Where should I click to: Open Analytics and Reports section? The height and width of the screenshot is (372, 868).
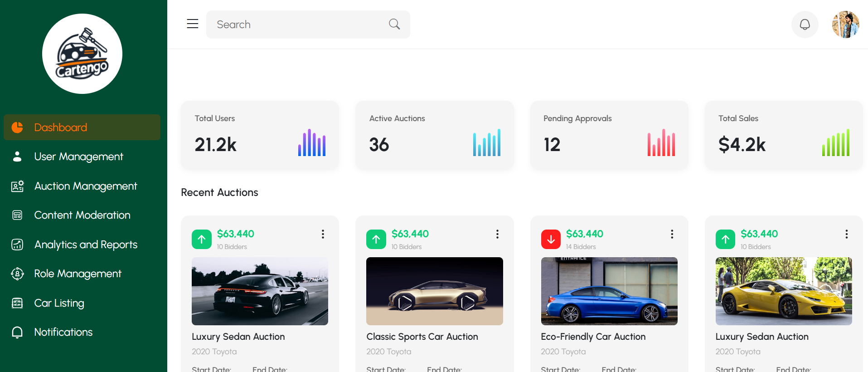coord(82,245)
